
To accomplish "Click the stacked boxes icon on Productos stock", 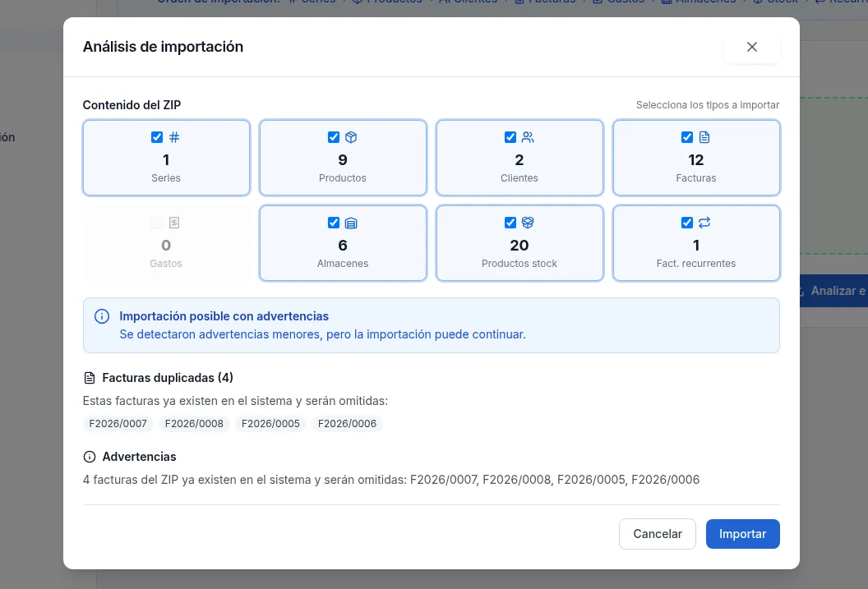I will [528, 223].
